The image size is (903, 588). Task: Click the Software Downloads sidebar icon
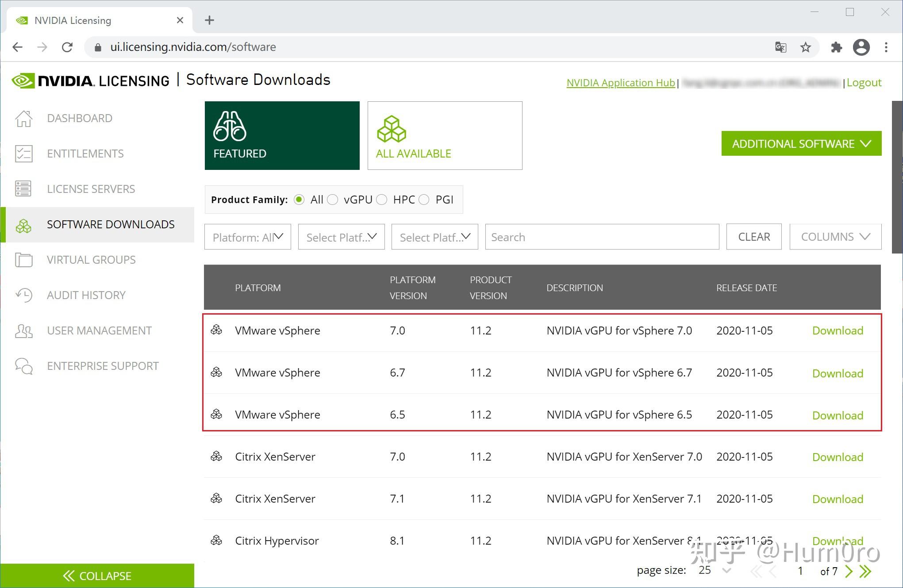[x=24, y=225]
